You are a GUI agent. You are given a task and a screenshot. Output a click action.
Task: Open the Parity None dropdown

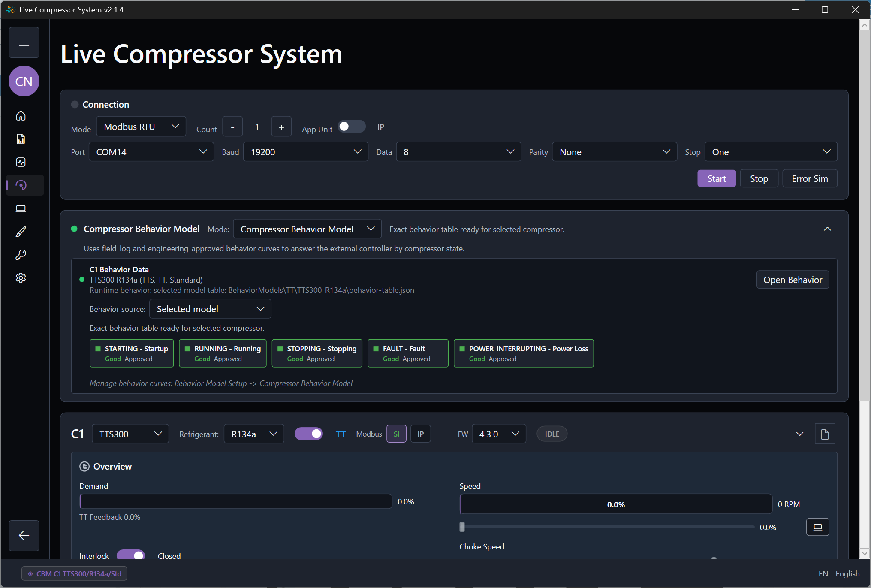tap(615, 152)
